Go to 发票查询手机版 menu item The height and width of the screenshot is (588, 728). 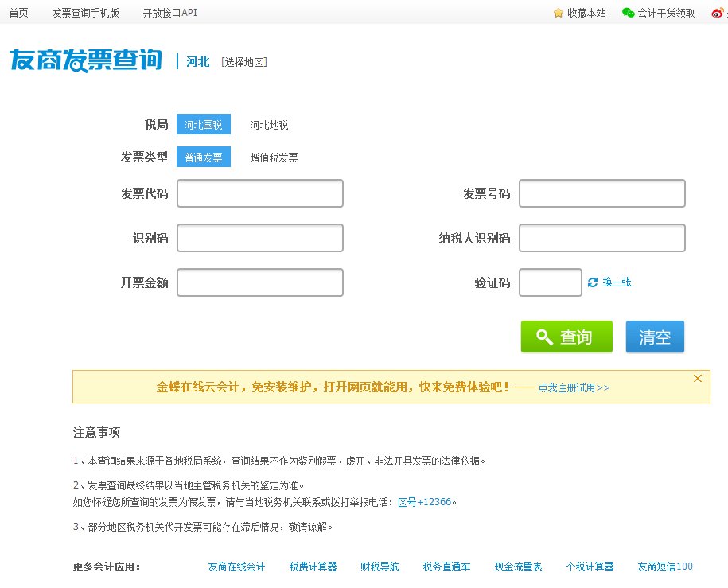(86, 13)
